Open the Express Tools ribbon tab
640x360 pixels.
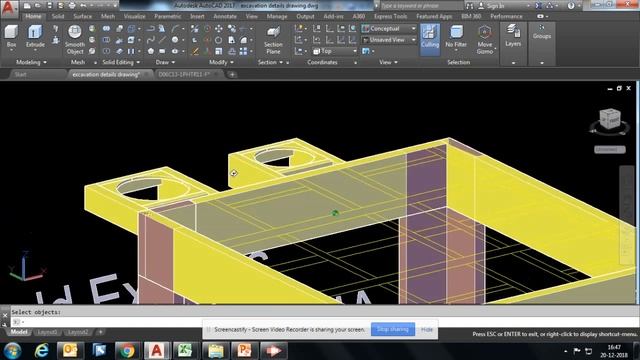pos(390,16)
